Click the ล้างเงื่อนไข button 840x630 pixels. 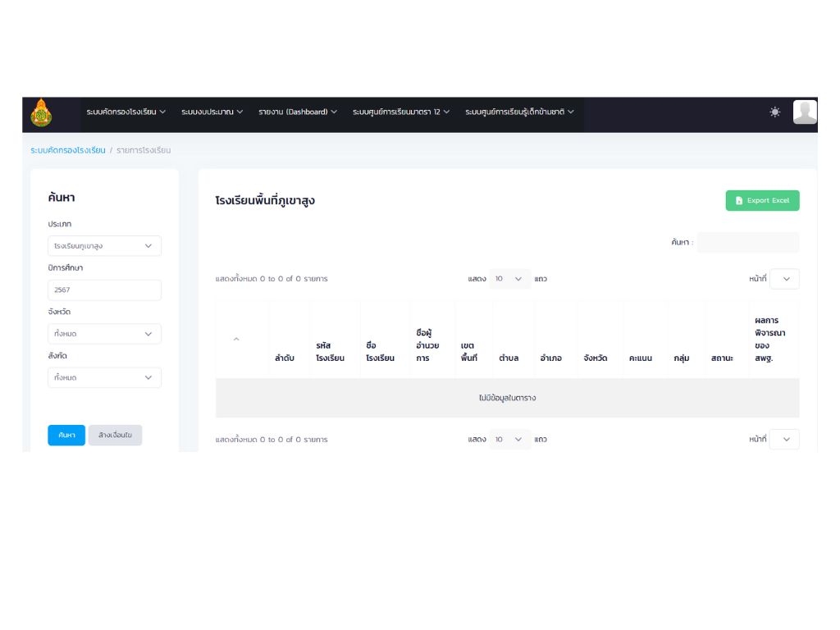tap(115, 436)
